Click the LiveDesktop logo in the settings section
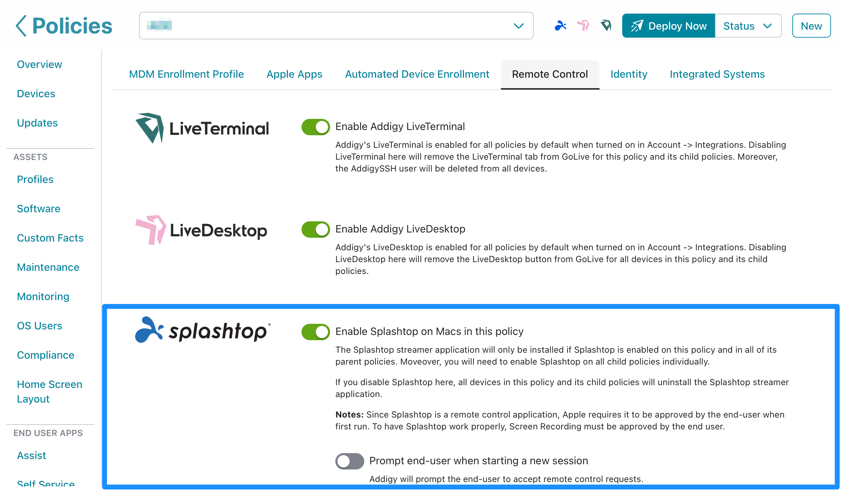The image size is (854, 504). point(201,230)
